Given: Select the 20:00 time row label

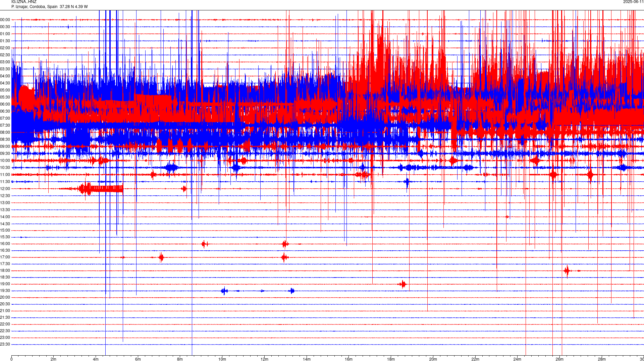Looking at the screenshot, I should click(x=5, y=297).
